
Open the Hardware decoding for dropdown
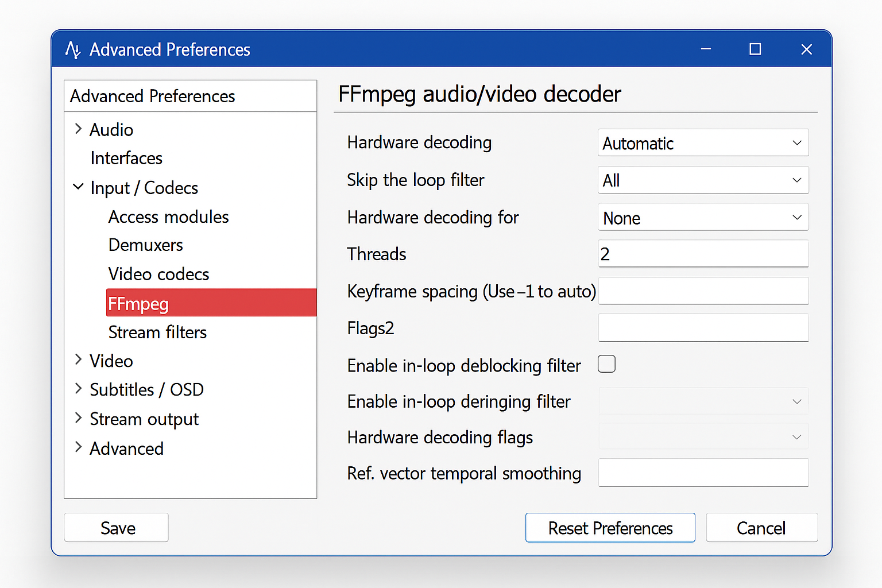tap(703, 217)
